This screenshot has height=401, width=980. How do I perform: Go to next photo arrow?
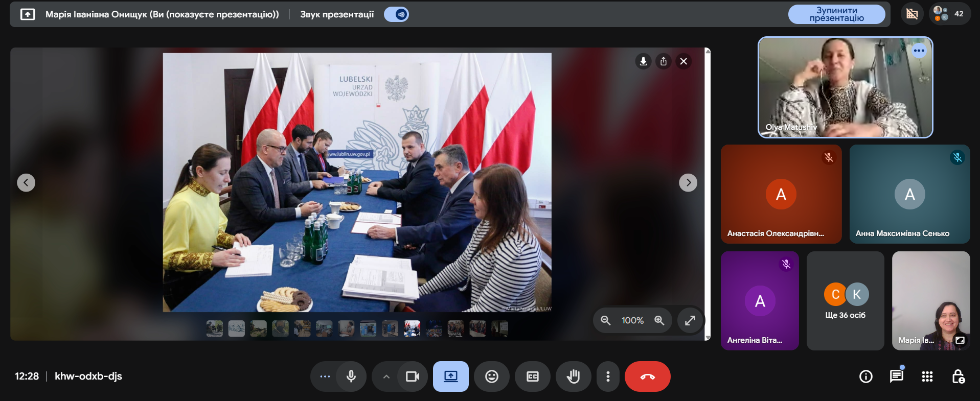pyautogui.click(x=688, y=182)
